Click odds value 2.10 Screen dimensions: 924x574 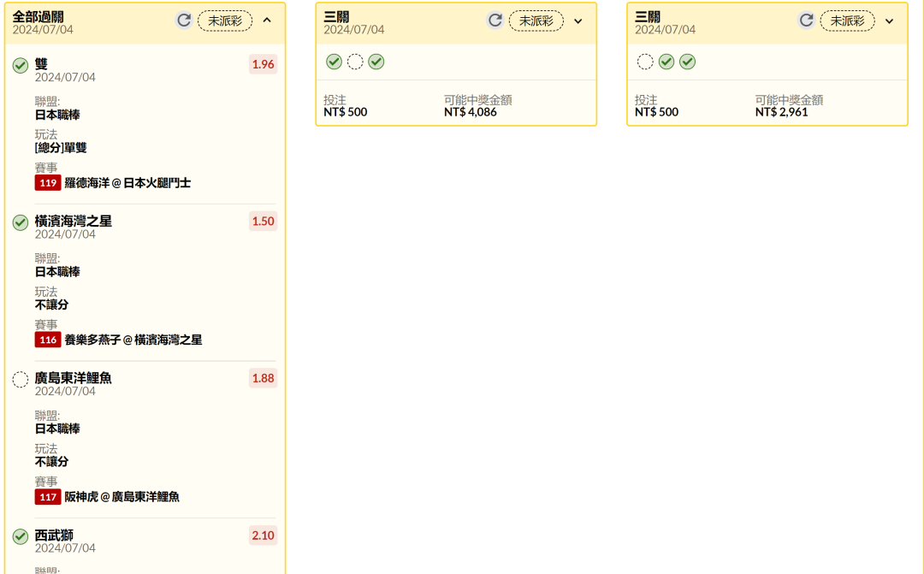point(263,536)
